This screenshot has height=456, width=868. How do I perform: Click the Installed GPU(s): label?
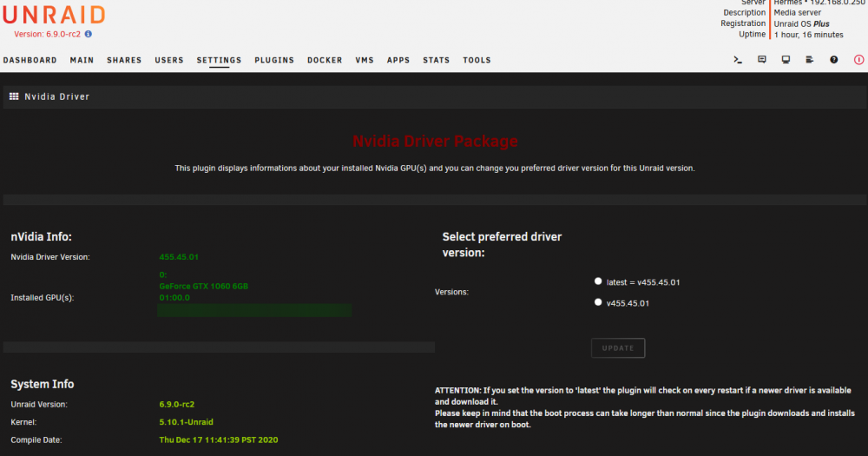[x=42, y=298]
